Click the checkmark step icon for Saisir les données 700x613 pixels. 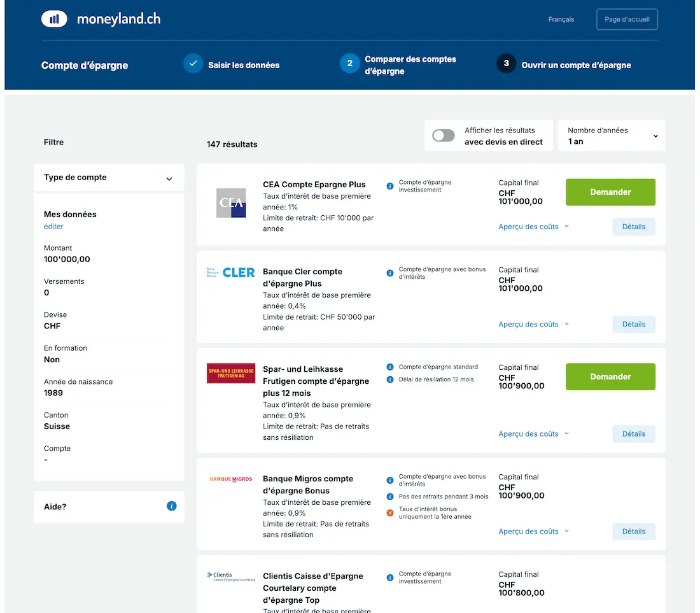pos(193,64)
